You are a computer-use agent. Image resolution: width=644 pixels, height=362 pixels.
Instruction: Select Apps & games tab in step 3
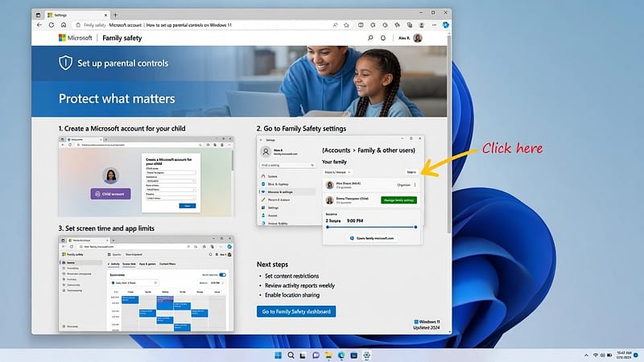(x=147, y=265)
